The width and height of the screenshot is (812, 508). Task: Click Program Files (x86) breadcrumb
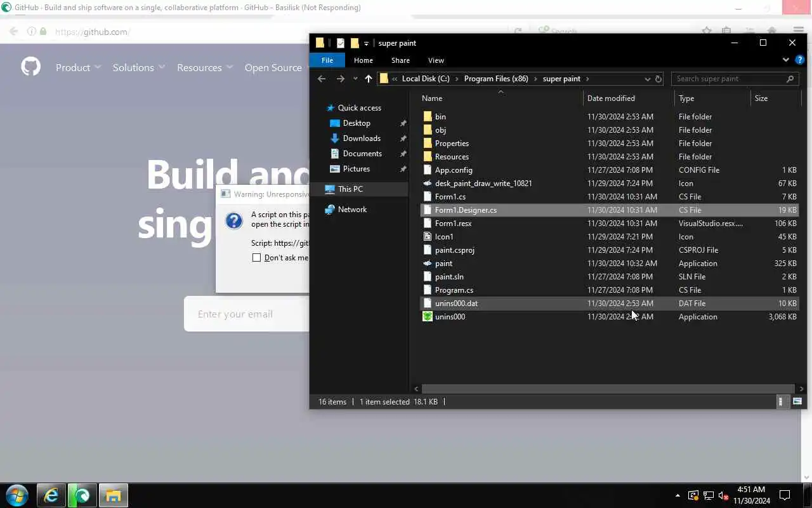pyautogui.click(x=496, y=79)
